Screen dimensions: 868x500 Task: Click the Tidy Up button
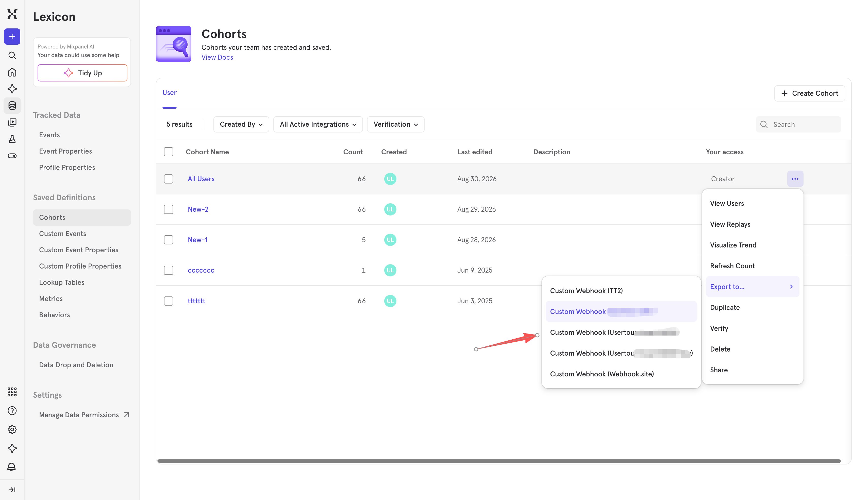coord(82,73)
